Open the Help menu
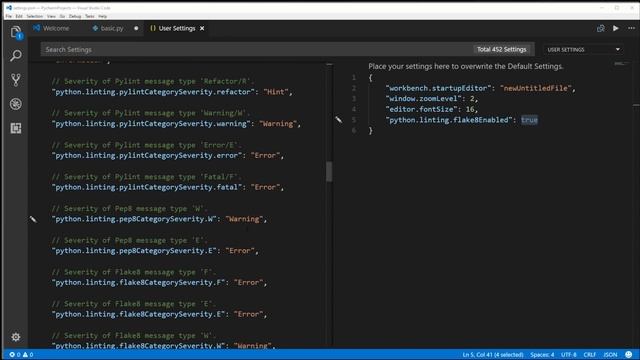The image size is (640, 360). pyautogui.click(x=102, y=16)
